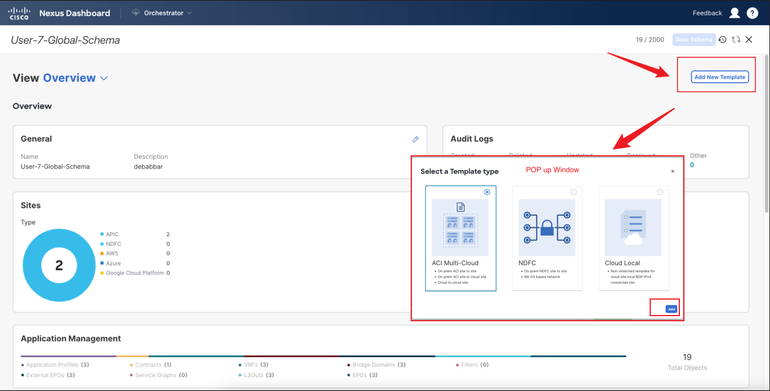
Task: Click the Other audit log count 0
Action: (x=692, y=165)
